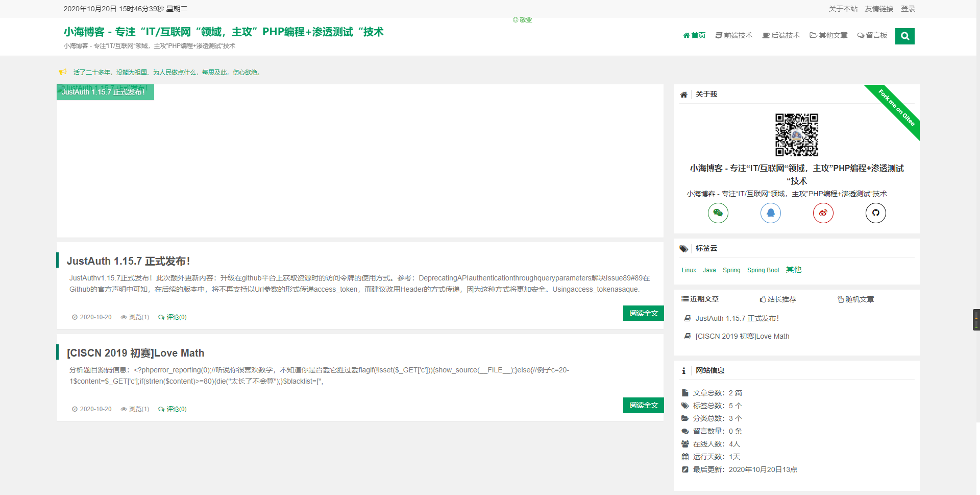
Task: Open the main blog title link in header
Action: [x=224, y=32]
